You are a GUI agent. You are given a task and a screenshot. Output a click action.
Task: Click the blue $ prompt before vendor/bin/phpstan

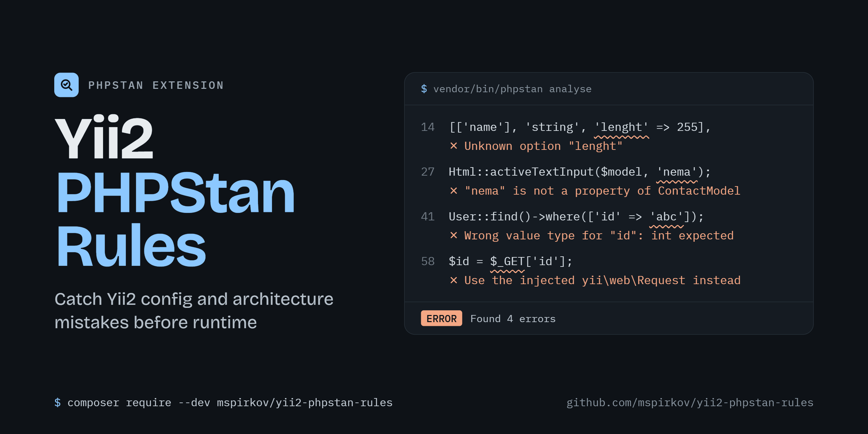(424, 89)
